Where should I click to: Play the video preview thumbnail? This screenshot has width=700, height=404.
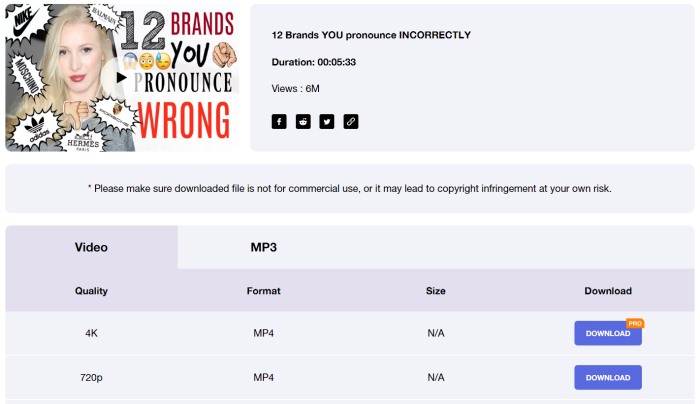point(120,78)
